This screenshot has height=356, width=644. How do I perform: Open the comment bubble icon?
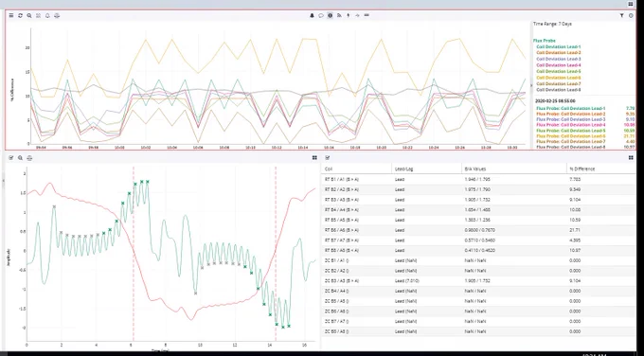[x=321, y=15]
